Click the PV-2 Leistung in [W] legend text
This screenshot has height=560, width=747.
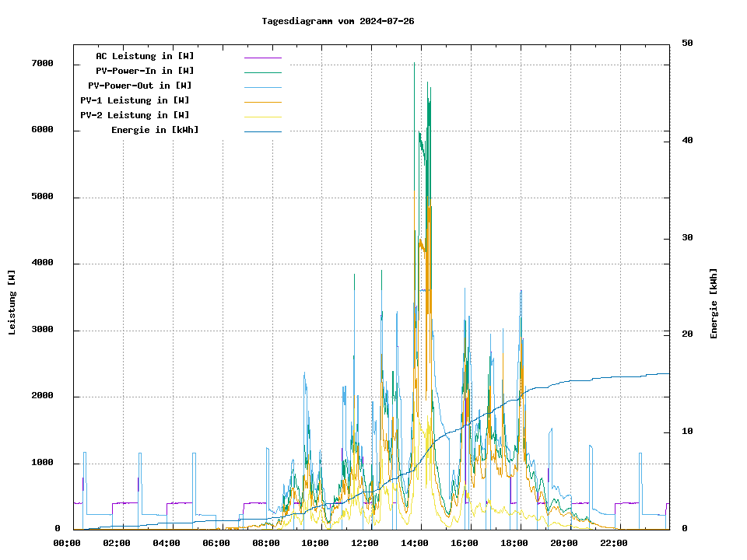135,115
